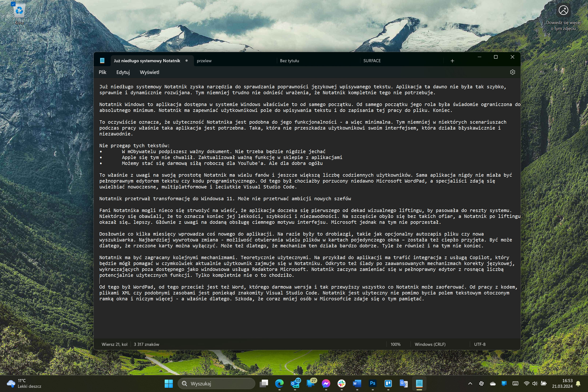
Task: Open the Plik menu
Action: (102, 72)
